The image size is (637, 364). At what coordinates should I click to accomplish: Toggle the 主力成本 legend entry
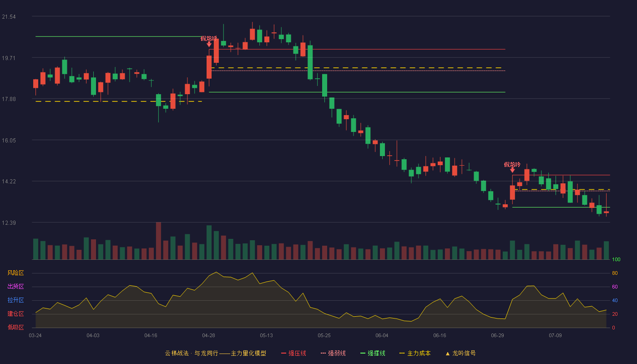pyautogui.click(x=415, y=353)
